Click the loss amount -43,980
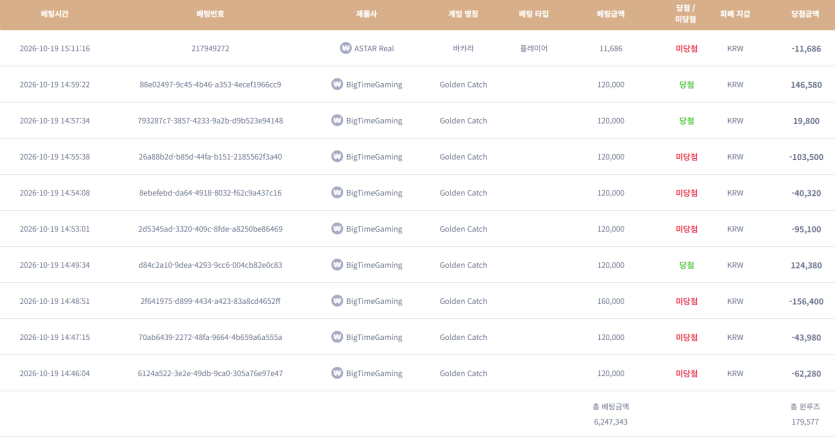The width and height of the screenshot is (835, 437). point(806,337)
